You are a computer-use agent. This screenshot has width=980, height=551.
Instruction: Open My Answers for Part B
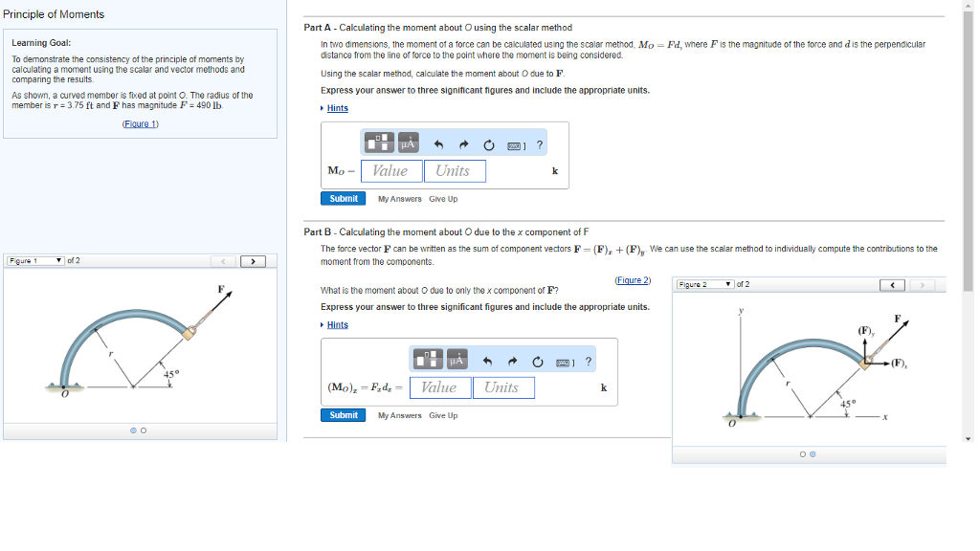pos(400,415)
